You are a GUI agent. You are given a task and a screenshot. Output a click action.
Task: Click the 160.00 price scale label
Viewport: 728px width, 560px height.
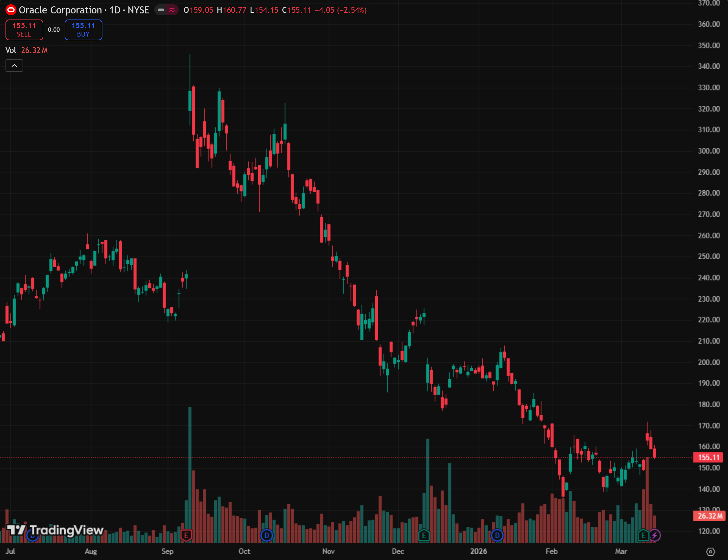click(709, 446)
